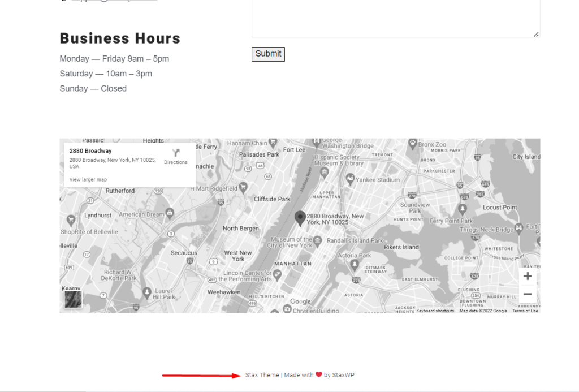
Task: Select the Yankee Stadium map marker
Action: point(349,179)
